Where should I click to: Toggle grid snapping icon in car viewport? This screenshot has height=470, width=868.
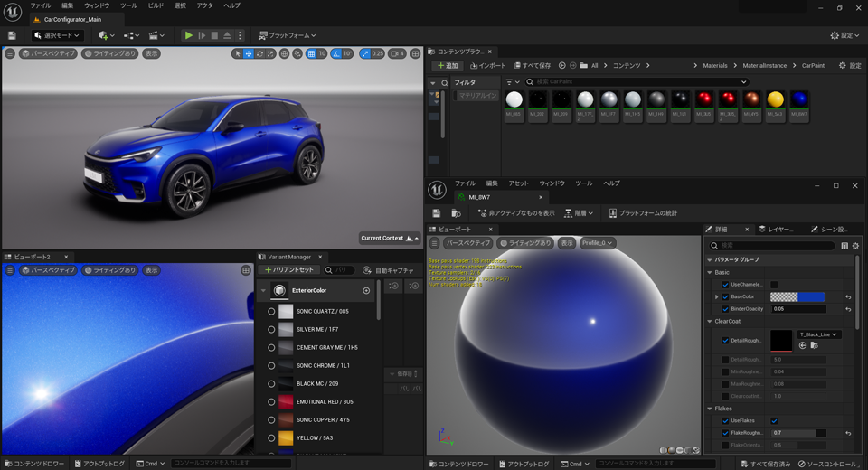[310, 54]
